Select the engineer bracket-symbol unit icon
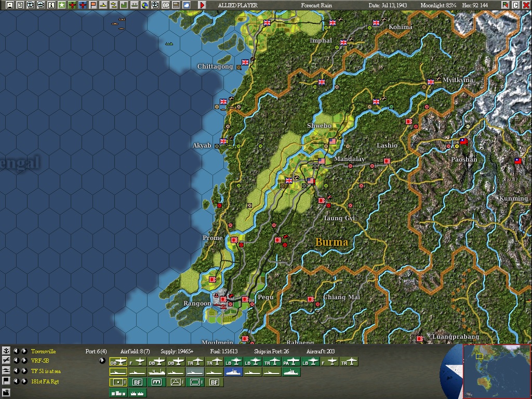The height and width of the screenshot is (399, 532). pos(157,382)
